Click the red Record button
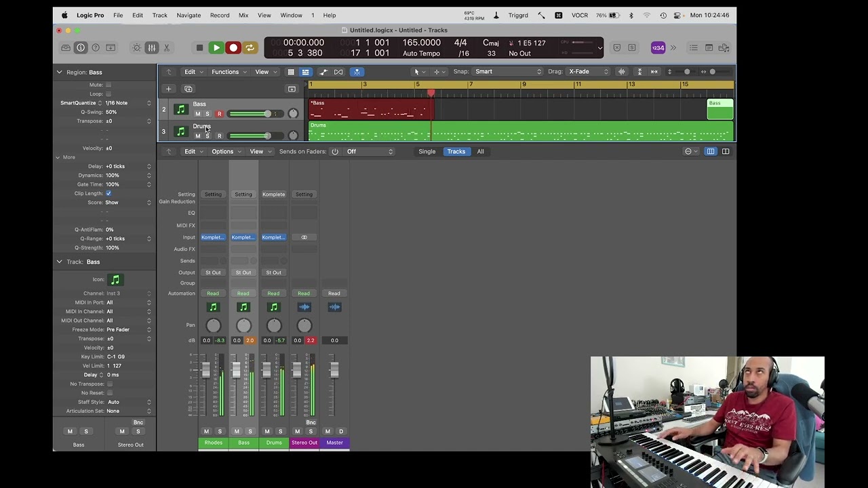Screen dimensions: 868x488 pos(233,47)
